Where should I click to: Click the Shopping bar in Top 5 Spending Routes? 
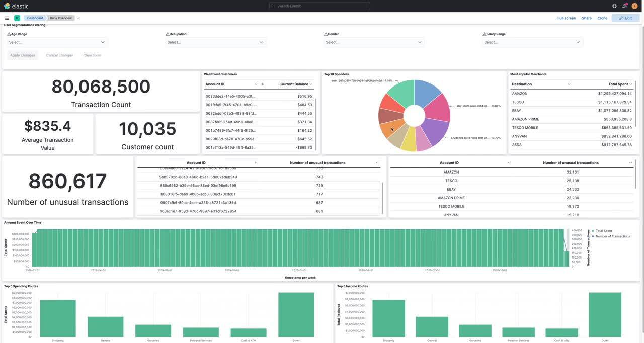click(x=58, y=318)
